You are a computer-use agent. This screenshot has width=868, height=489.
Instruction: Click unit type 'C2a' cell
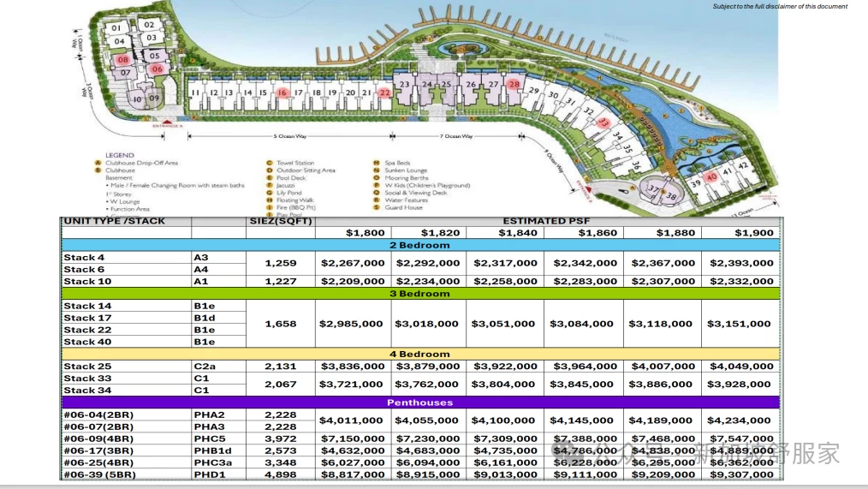pyautogui.click(x=205, y=366)
